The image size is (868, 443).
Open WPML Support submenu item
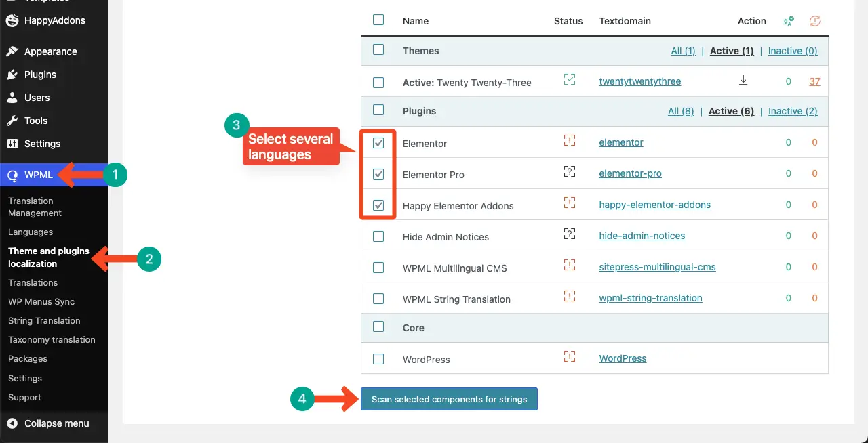pos(24,397)
